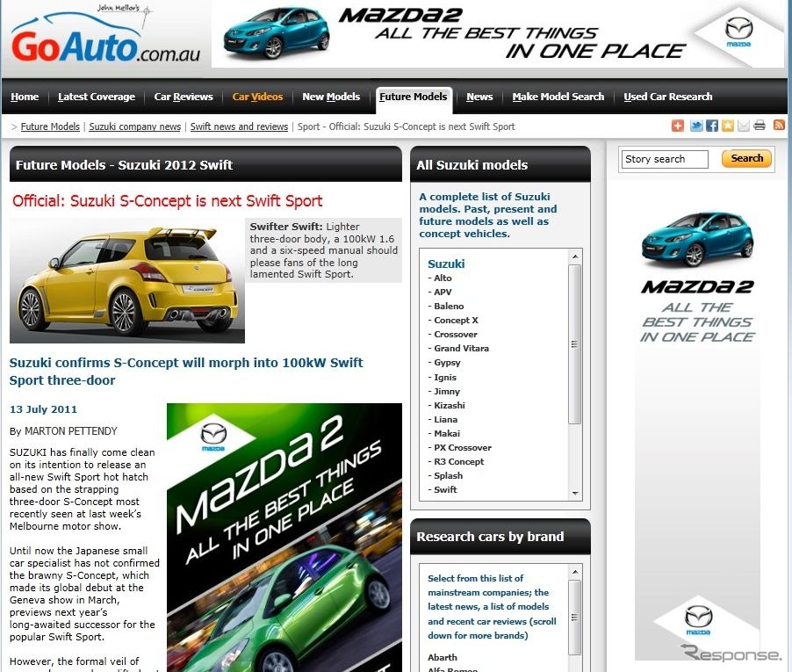Open the Home menu item
Image resolution: width=792 pixels, height=672 pixels.
pyautogui.click(x=25, y=97)
